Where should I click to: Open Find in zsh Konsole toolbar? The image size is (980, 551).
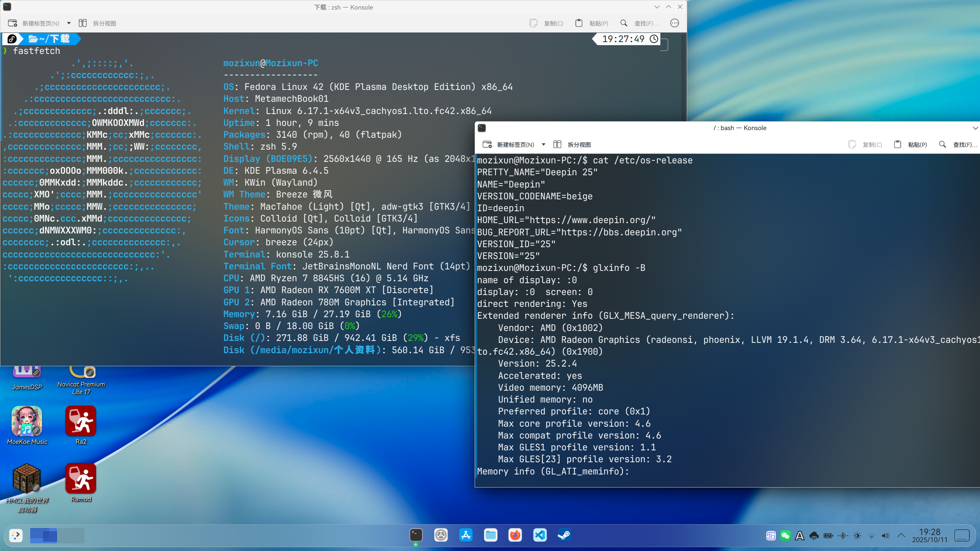(x=639, y=23)
